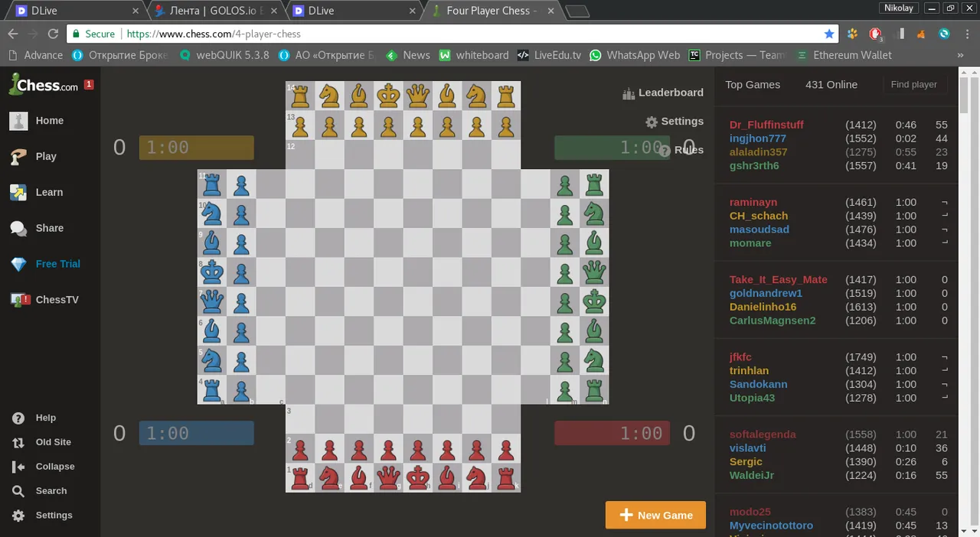Open player ingjhon777 in the list

click(757, 138)
